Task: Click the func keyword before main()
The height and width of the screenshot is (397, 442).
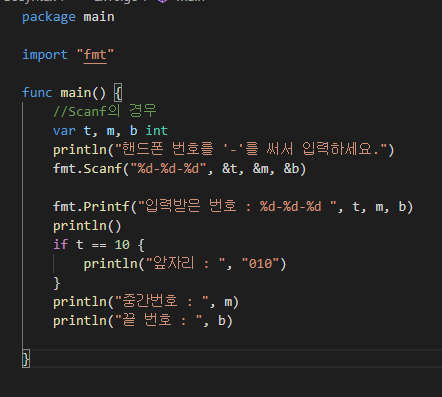Action: [37, 93]
